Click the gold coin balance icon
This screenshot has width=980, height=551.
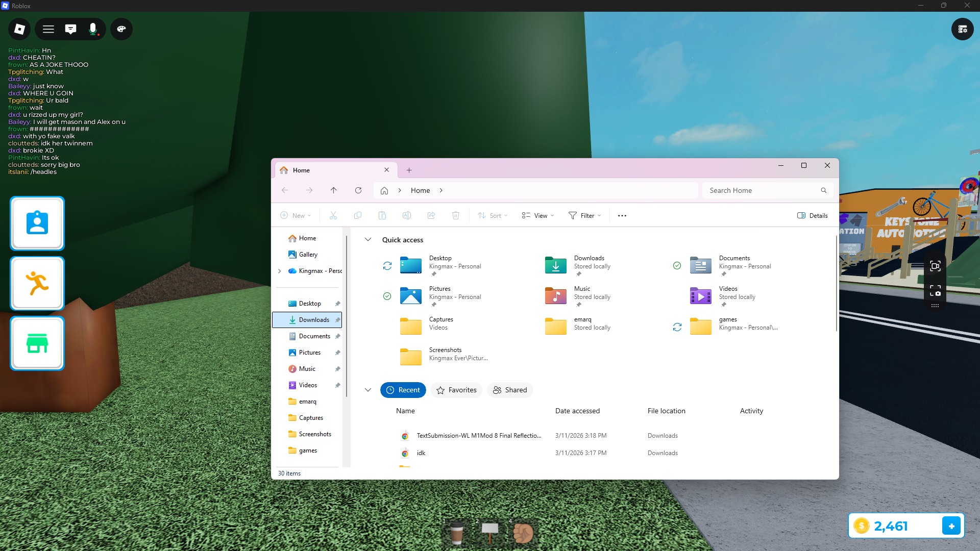pos(862,525)
